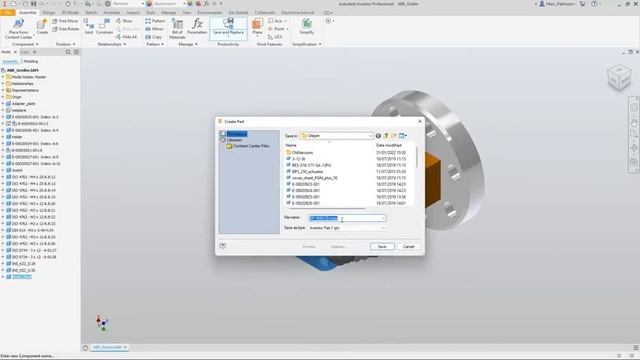The height and width of the screenshot is (360, 640).
Task: Click the Copy tool in Pattern group
Action: (153, 37)
